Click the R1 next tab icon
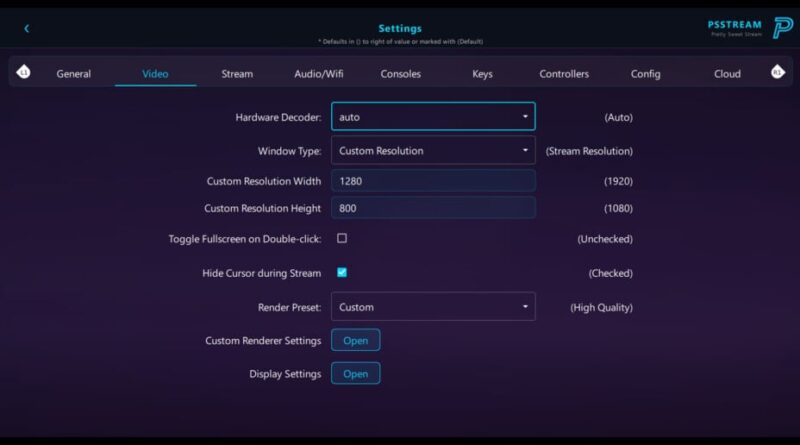The image size is (800, 445). coord(778,72)
